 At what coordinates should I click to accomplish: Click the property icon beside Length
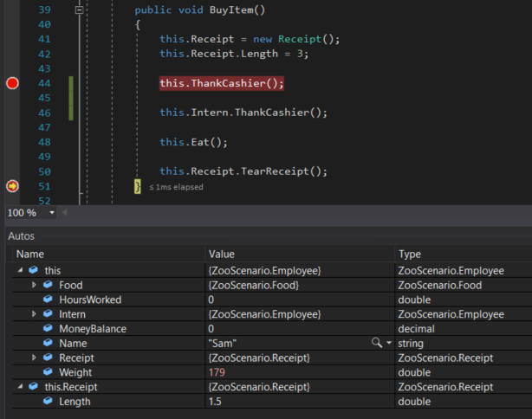tap(49, 402)
